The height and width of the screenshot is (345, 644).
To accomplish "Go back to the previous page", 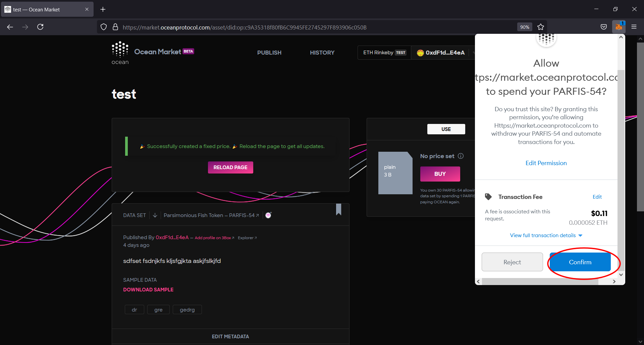I will (10, 27).
